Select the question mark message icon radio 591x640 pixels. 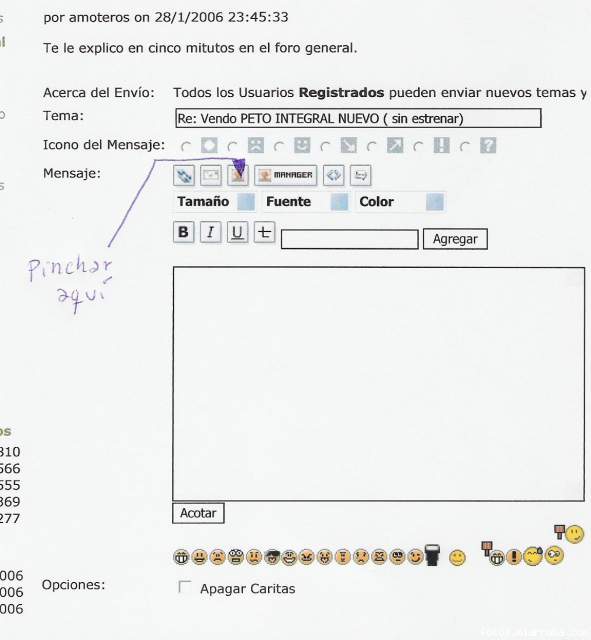pos(465,146)
